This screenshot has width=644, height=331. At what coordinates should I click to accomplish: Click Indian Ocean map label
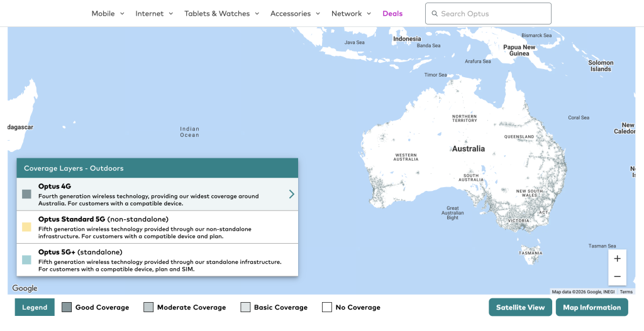click(189, 132)
